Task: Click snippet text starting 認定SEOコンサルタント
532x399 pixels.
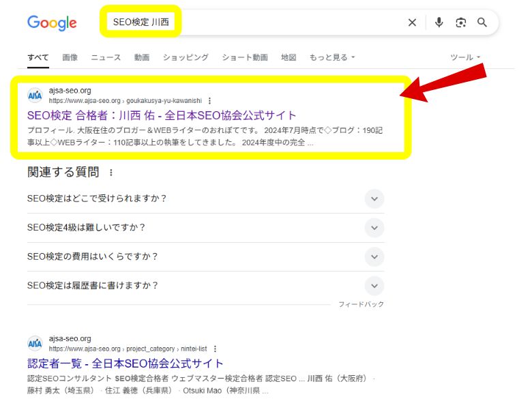Action: click(x=200, y=385)
